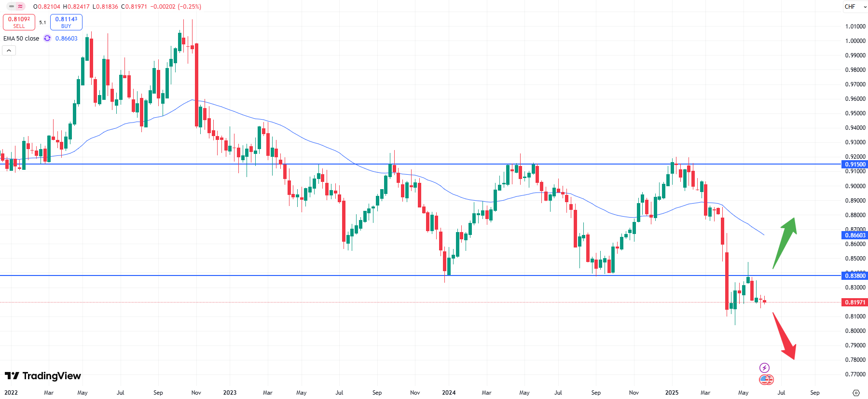Image resolution: width=868 pixels, height=399 pixels.
Task: Click the 0.91500 horizontal line price label
Action: click(x=855, y=165)
